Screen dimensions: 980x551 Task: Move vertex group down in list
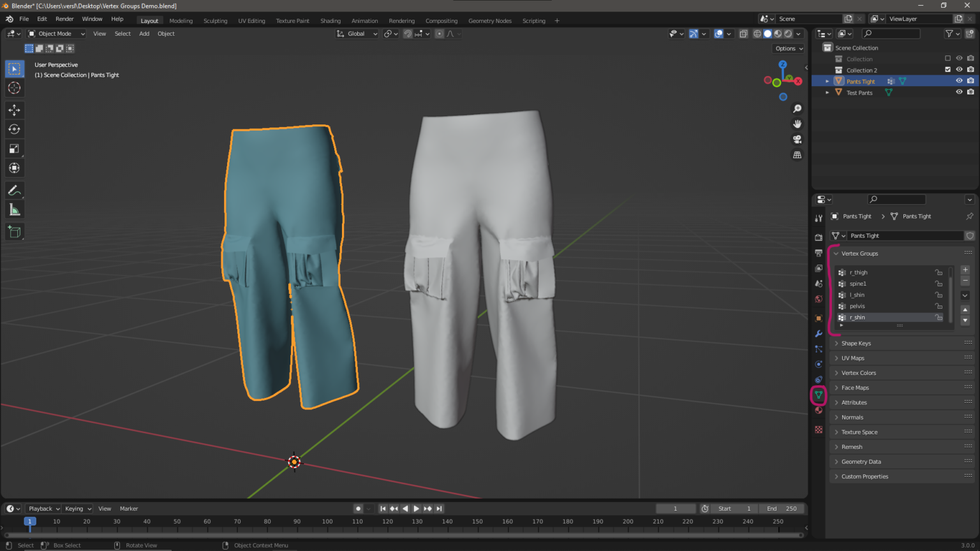[x=965, y=321]
